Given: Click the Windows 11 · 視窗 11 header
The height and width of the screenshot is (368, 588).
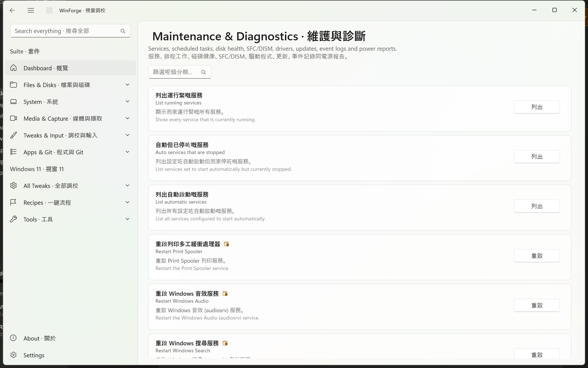Looking at the screenshot, I should 37,169.
